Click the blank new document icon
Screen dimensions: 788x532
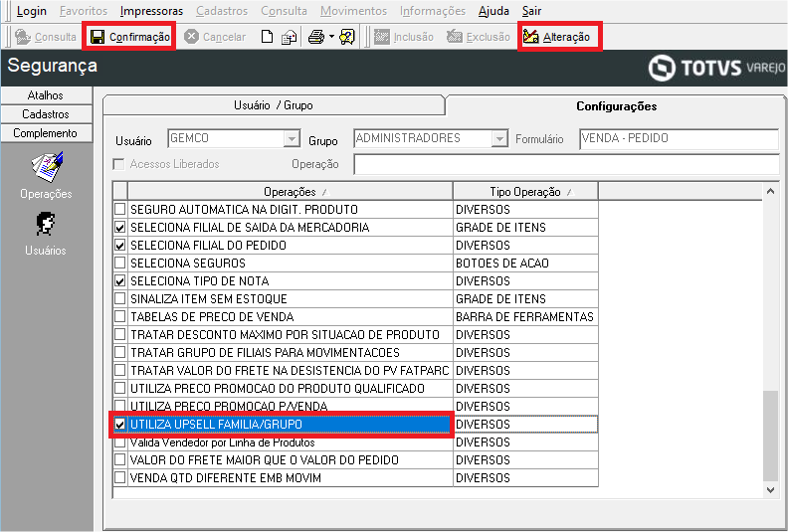(x=268, y=37)
